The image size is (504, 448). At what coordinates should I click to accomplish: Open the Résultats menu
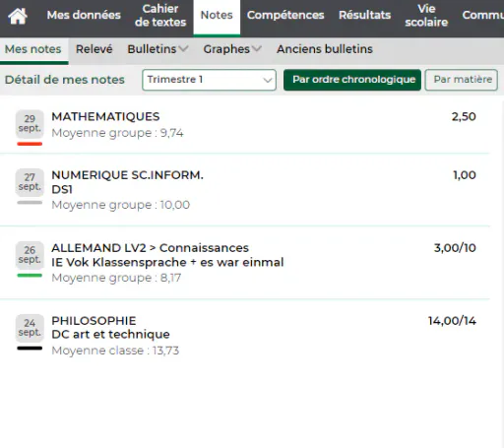click(364, 15)
